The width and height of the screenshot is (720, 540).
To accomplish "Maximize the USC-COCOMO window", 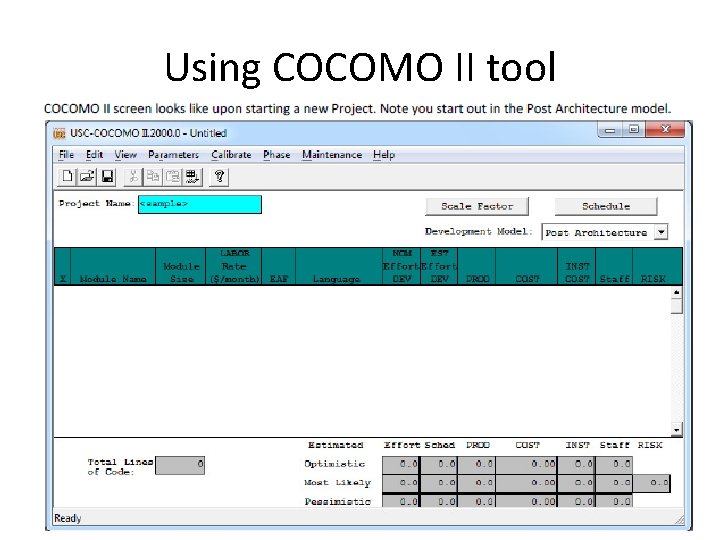I will coord(634,130).
